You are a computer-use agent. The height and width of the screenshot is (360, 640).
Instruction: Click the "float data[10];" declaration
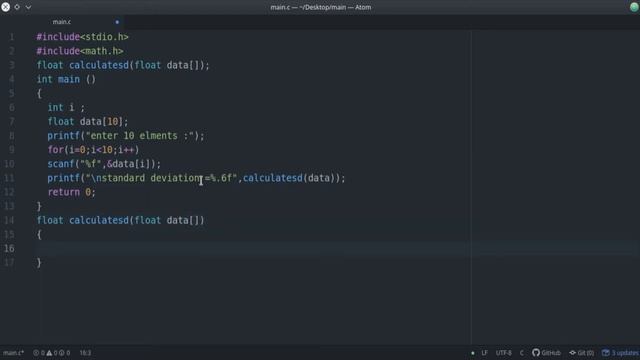pos(88,122)
